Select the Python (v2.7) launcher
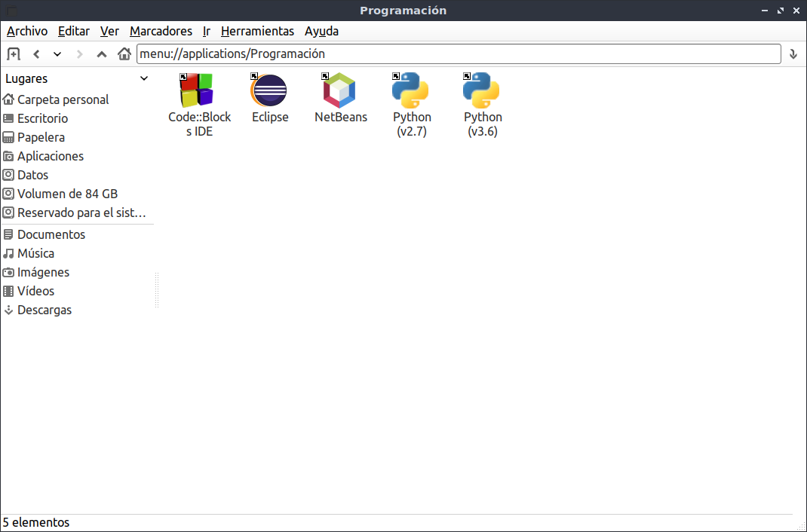 tap(411, 105)
